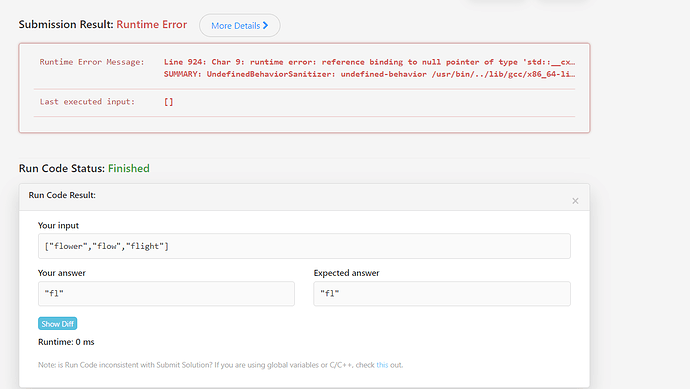Click Show Diff button
This screenshot has width=690, height=389.
click(x=58, y=324)
